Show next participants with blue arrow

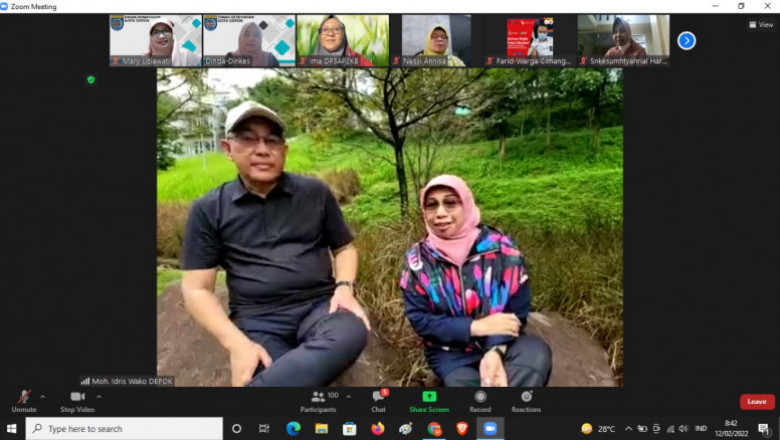tap(686, 41)
